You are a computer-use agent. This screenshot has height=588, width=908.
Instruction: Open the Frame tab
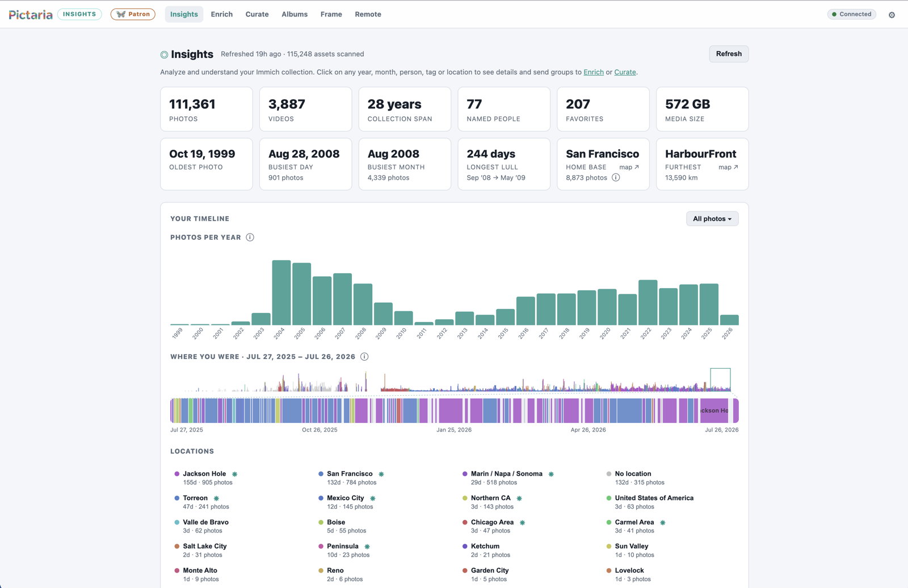pos(331,14)
